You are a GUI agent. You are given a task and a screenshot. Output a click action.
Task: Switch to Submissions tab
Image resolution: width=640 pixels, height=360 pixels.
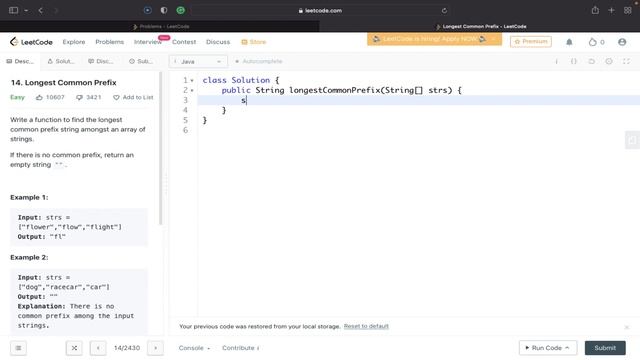pyautogui.click(x=140, y=61)
